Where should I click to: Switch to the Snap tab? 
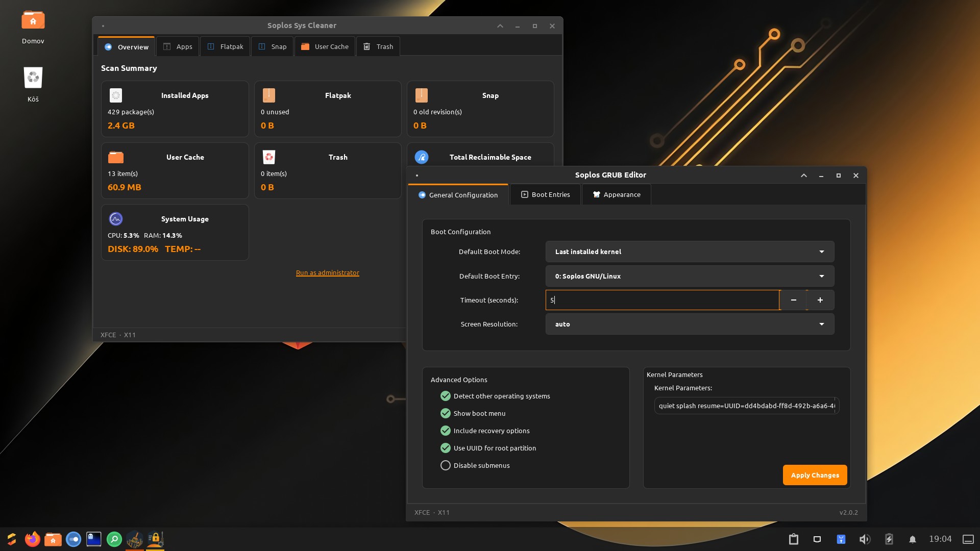pyautogui.click(x=272, y=46)
